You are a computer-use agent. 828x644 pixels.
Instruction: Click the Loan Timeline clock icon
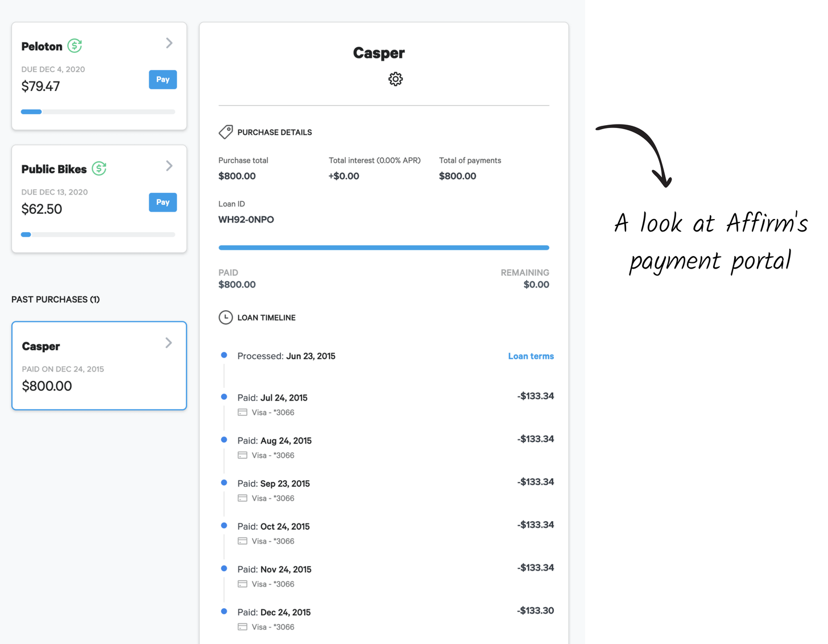click(226, 317)
